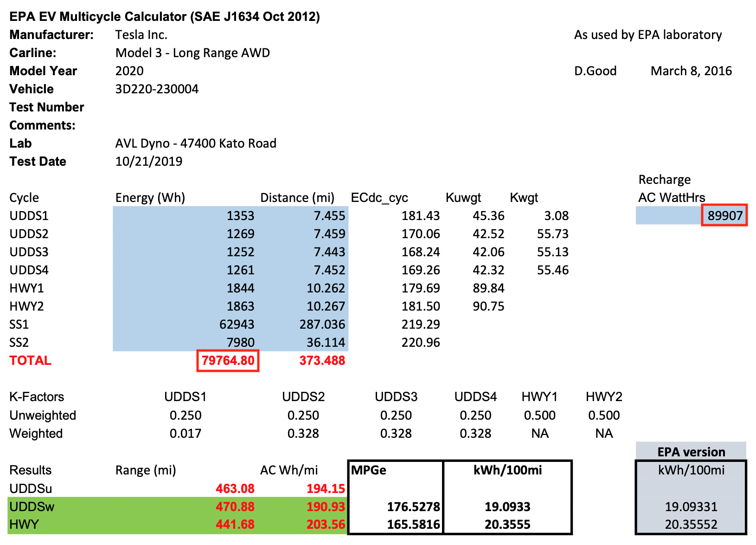756x545 pixels.
Task: Select the carline cell Model 3 - Long Range AWD
Action: 192,53
